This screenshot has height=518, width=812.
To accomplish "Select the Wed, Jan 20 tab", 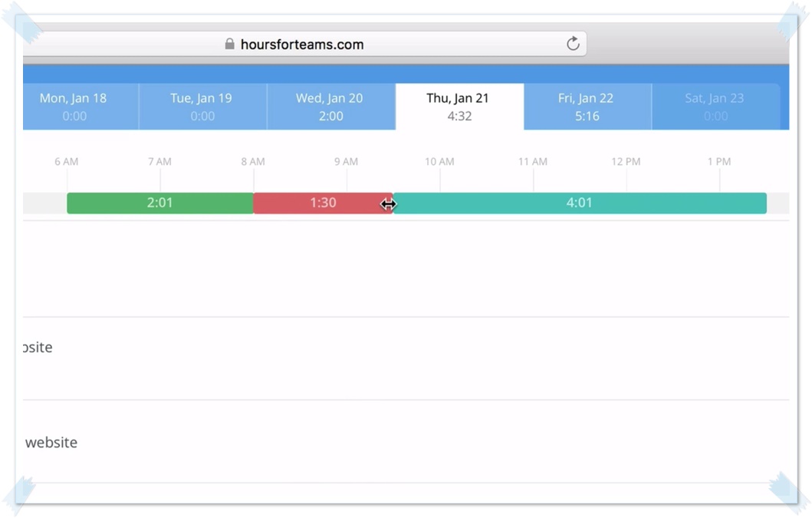I will pos(330,107).
